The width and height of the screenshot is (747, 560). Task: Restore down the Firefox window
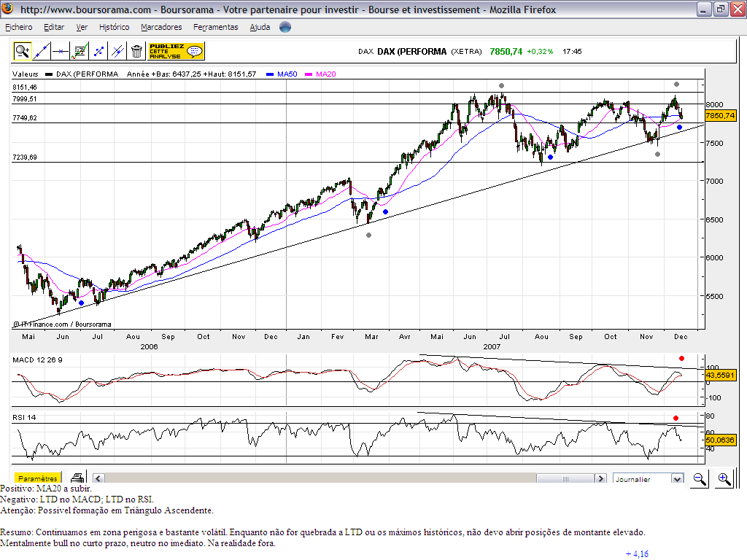tap(721, 9)
